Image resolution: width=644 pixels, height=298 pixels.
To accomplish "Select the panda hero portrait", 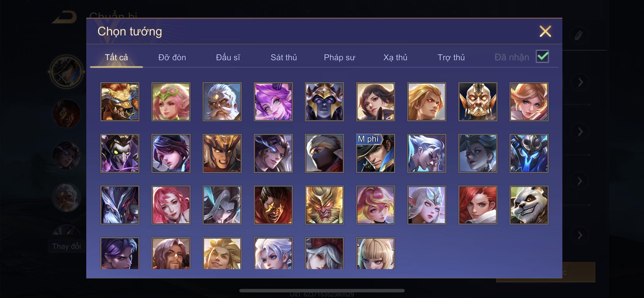I will (x=529, y=205).
